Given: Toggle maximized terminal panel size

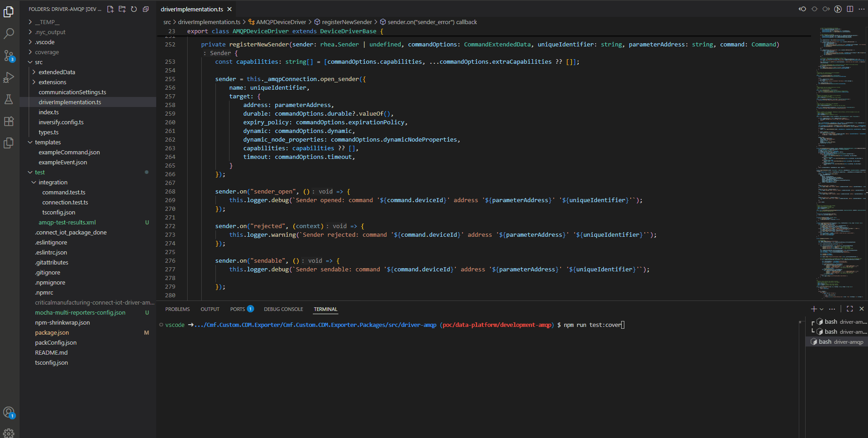Looking at the screenshot, I should pos(850,309).
